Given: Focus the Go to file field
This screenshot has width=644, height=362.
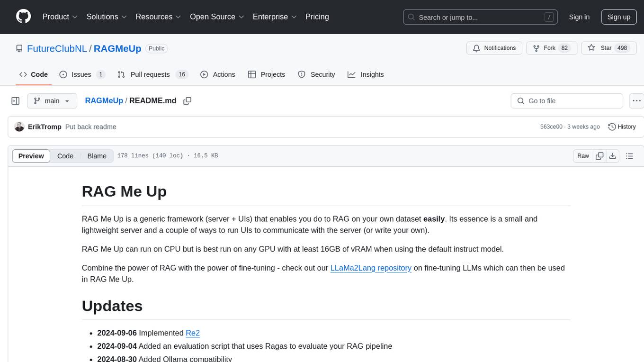Looking at the screenshot, I should (567, 101).
